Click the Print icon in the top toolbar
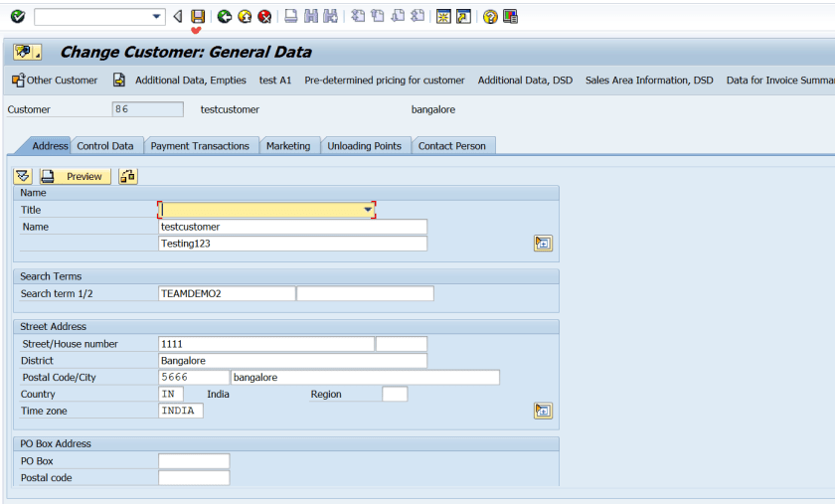835x504 pixels. click(291, 16)
